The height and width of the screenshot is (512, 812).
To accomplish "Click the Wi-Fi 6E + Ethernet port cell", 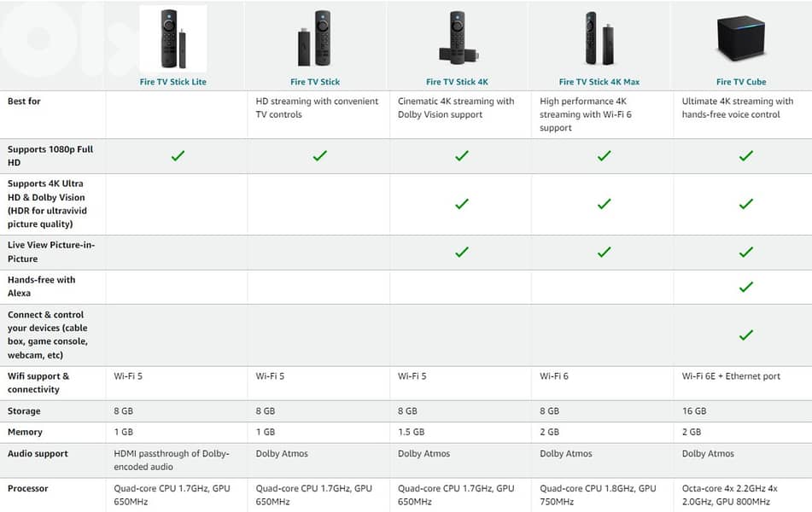I will (x=731, y=376).
